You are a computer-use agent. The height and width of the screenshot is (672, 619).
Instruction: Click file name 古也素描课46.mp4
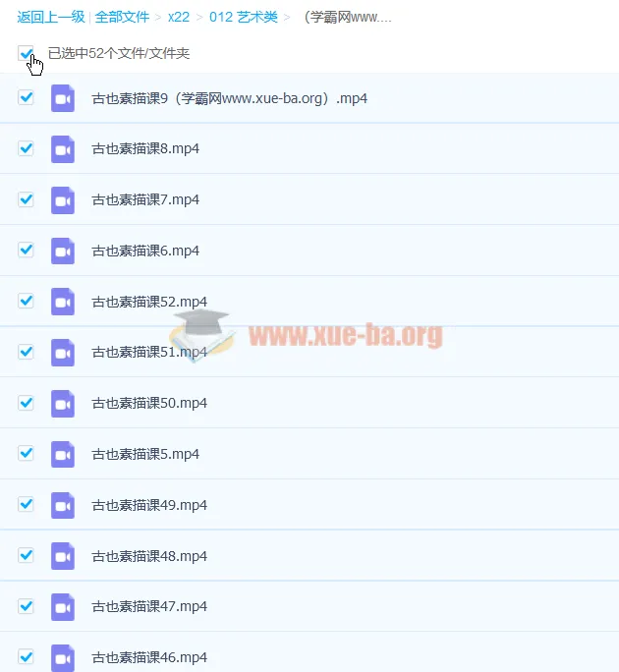pos(149,657)
